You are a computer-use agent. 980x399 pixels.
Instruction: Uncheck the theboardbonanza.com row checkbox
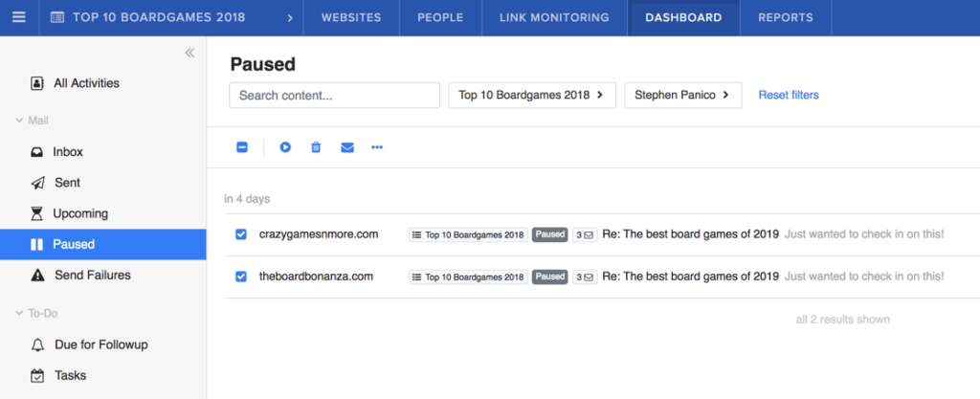click(241, 277)
